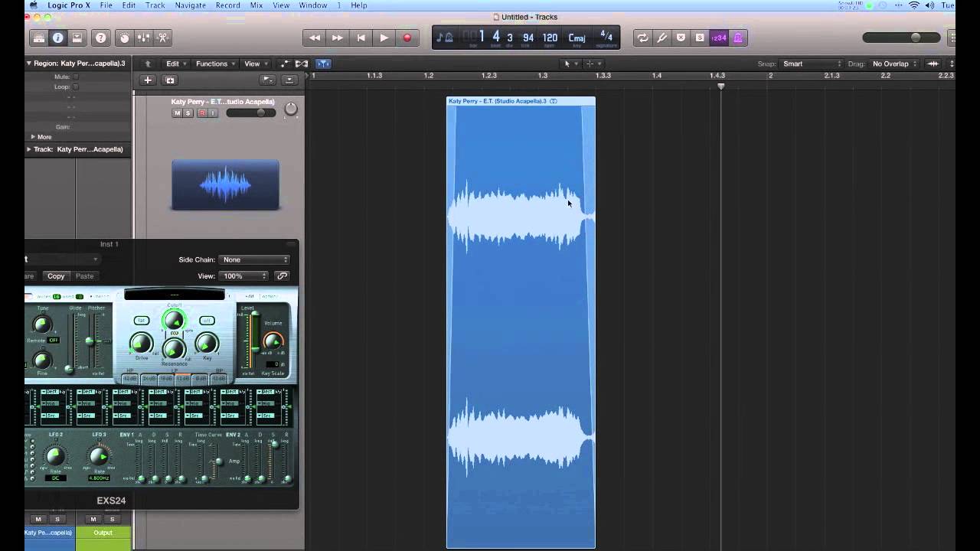Open the Navigate menu

190,5
